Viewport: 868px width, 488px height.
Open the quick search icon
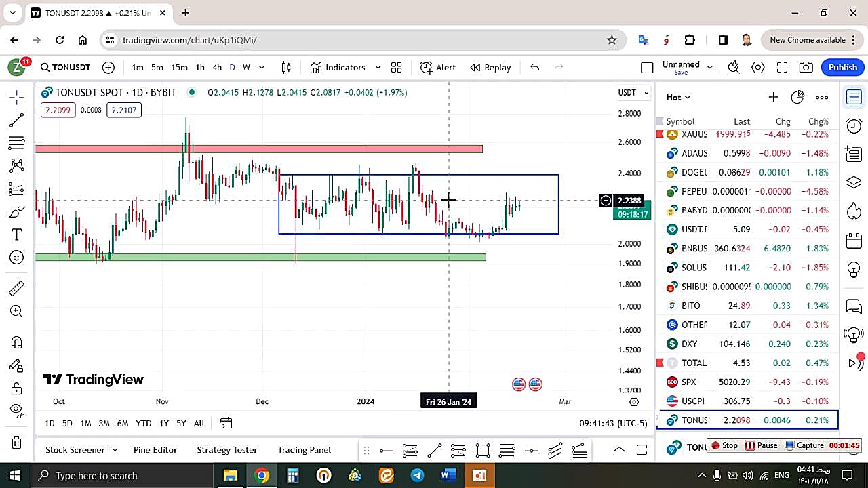(733, 67)
